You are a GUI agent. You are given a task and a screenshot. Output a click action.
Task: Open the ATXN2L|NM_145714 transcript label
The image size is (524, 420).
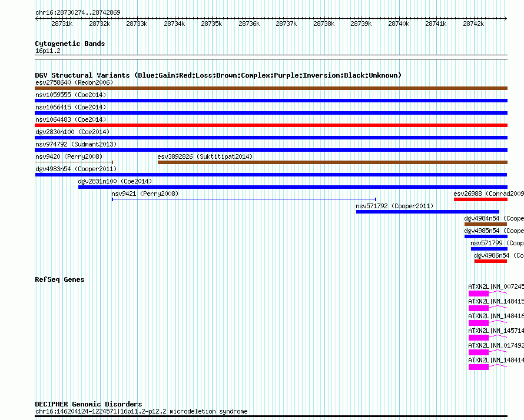click(496, 331)
